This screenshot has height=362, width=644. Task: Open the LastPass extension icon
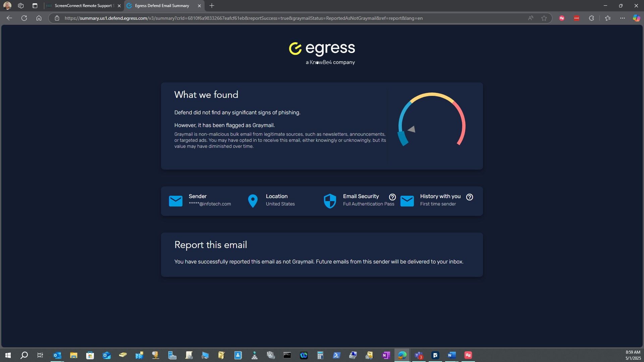click(x=577, y=18)
